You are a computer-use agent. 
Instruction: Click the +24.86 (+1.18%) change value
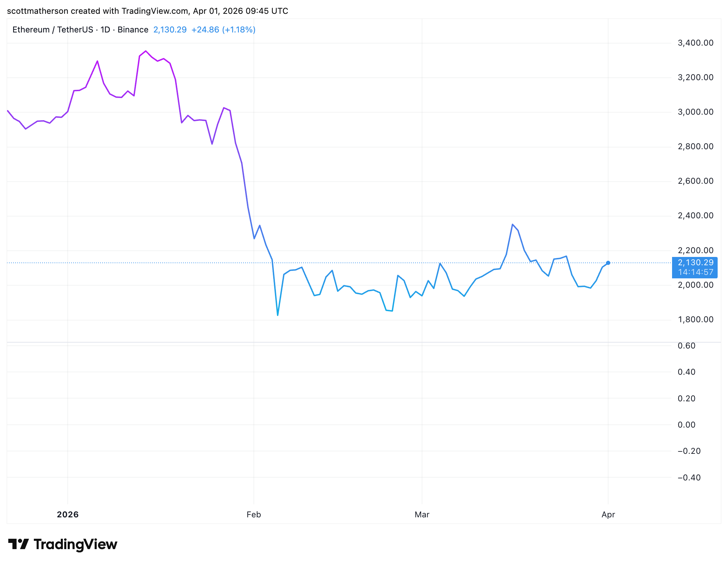point(223,30)
